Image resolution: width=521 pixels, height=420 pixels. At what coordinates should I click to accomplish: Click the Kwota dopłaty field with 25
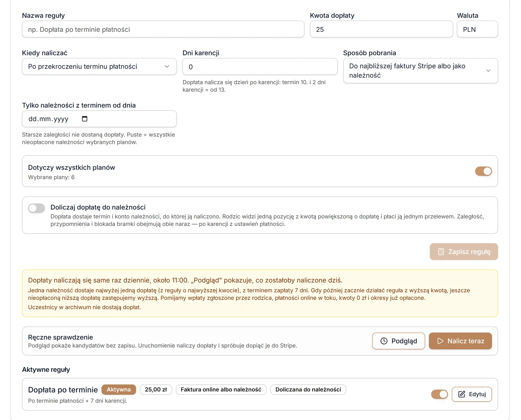[x=381, y=29]
